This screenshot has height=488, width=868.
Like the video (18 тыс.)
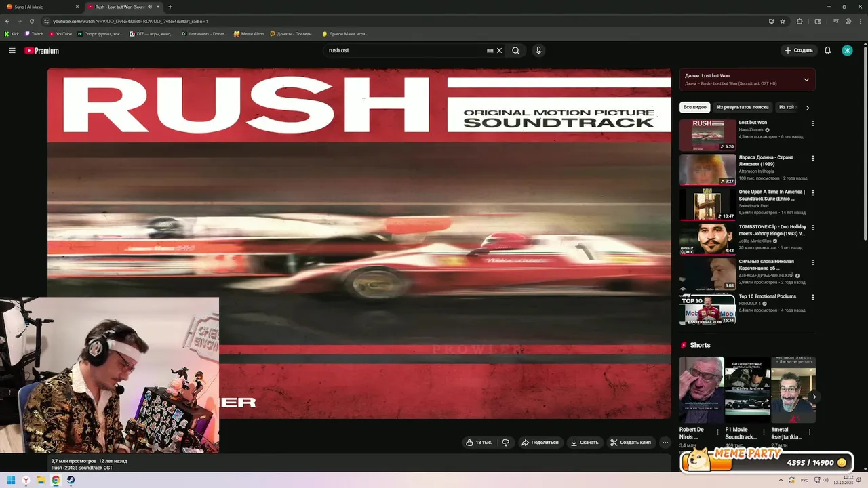(479, 443)
